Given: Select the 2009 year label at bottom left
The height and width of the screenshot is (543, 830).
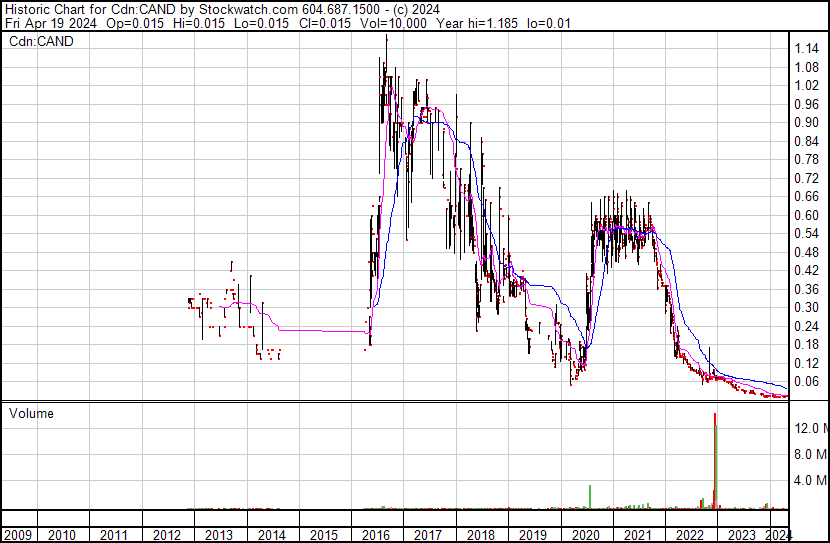Looking at the screenshot, I should (20, 534).
